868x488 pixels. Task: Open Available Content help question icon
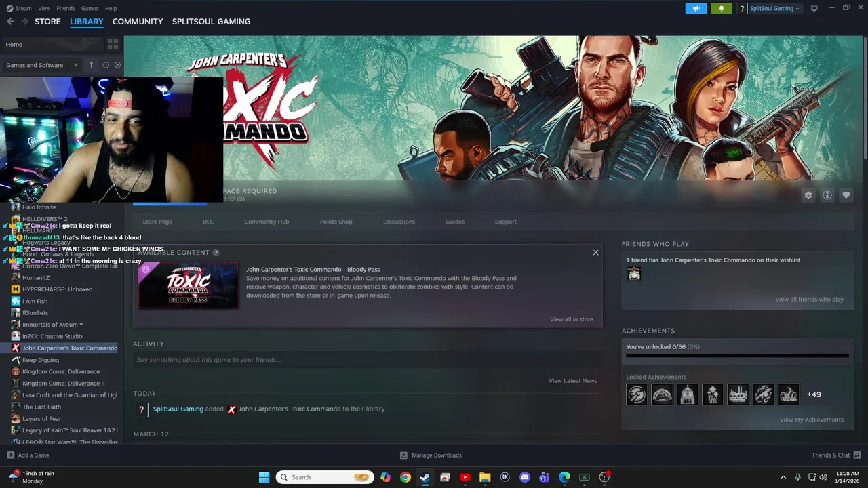(x=216, y=253)
